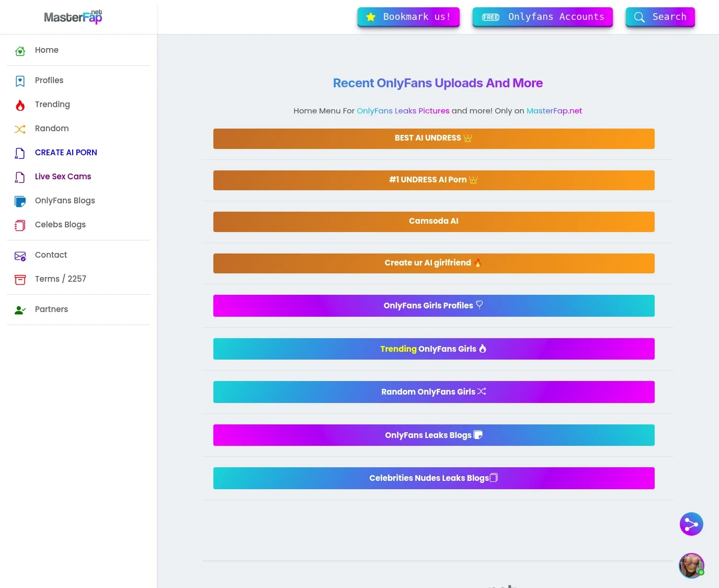Open the Home sidebar menu item
Screen dimensions: 719x588
pyautogui.click(x=78, y=50)
